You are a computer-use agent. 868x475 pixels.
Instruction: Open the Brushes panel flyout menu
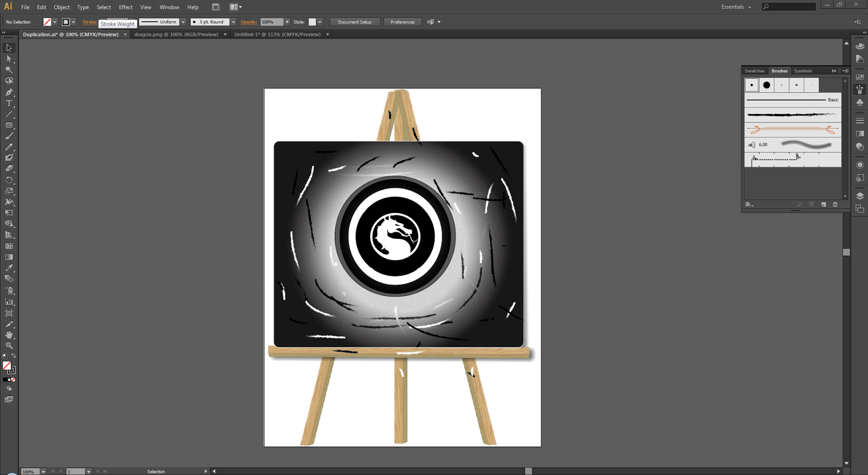coord(845,71)
